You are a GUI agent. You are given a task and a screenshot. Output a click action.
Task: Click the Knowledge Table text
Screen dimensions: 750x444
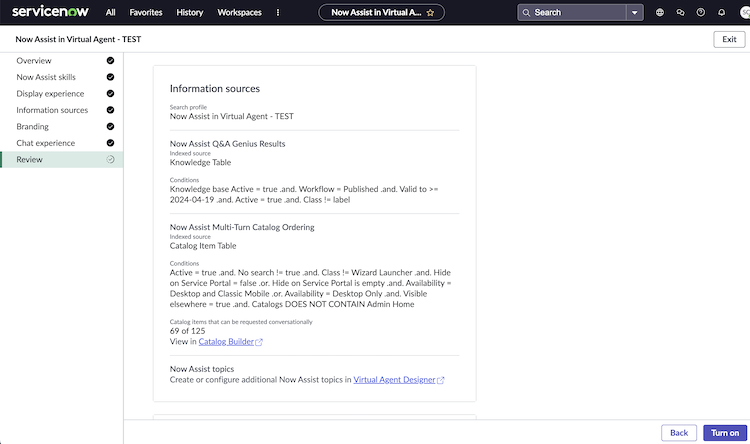pos(200,163)
